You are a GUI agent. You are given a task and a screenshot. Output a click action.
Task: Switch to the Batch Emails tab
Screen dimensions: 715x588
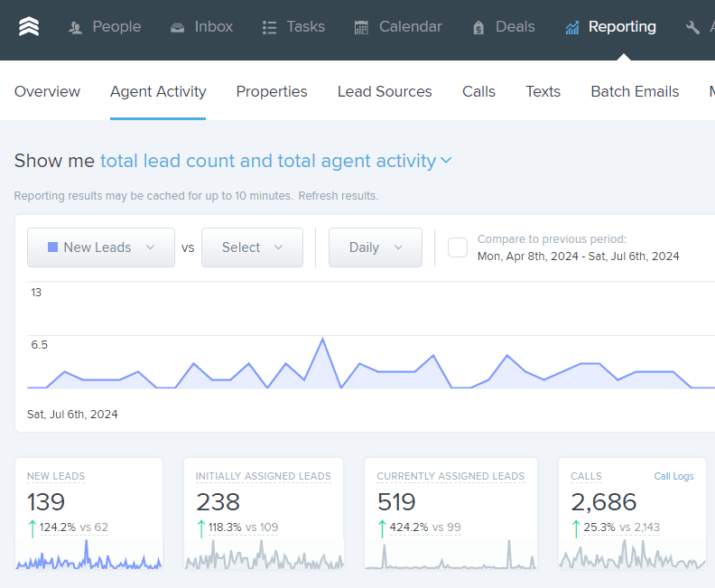pos(635,91)
